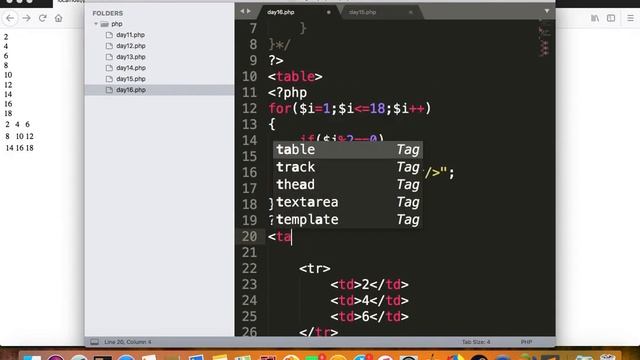This screenshot has width=640, height=360.
Task: Click line number 20 in the gutter
Action: tap(249, 237)
